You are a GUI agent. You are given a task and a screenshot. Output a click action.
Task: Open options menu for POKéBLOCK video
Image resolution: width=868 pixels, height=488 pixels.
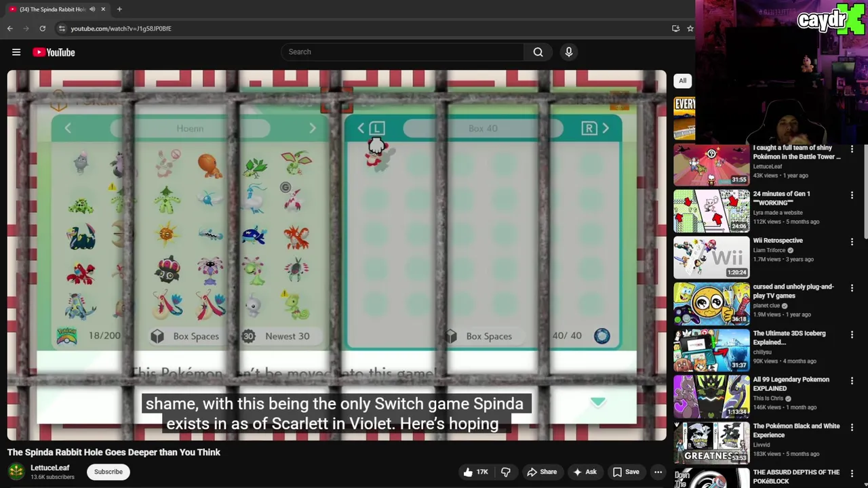852,473
